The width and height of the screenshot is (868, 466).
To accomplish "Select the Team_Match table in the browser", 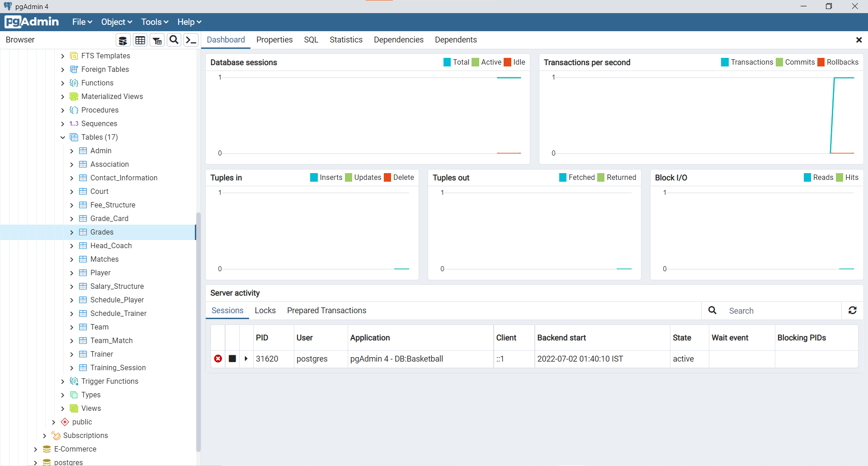I will pyautogui.click(x=112, y=340).
